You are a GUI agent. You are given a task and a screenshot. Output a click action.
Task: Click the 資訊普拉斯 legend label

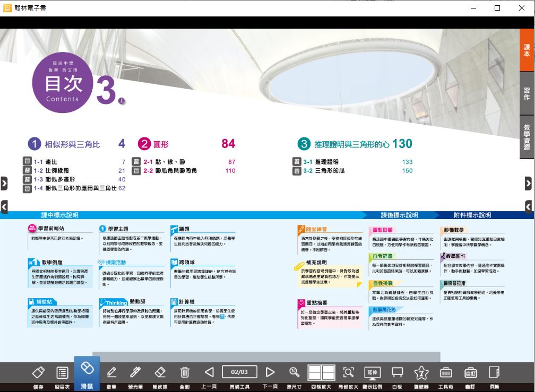[454, 283]
